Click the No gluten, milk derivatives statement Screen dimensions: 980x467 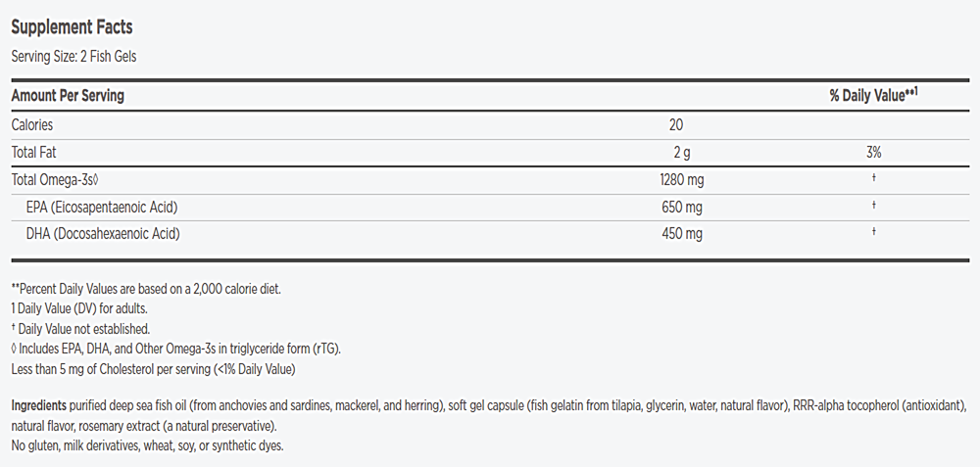tap(147, 445)
